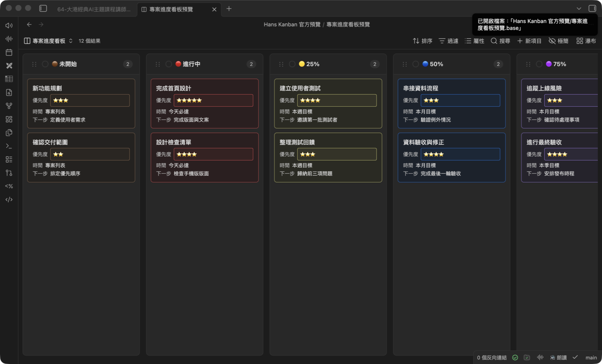The height and width of the screenshot is (364, 602).
Task: Open a new tab with plus button
Action: click(229, 9)
